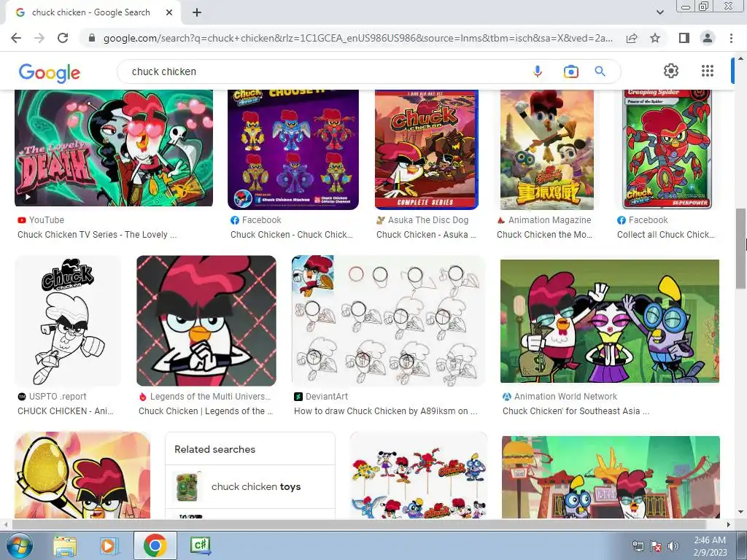Switch to Chrome in the taskbar
Viewport: 747px width, 560px height.
tap(155, 545)
